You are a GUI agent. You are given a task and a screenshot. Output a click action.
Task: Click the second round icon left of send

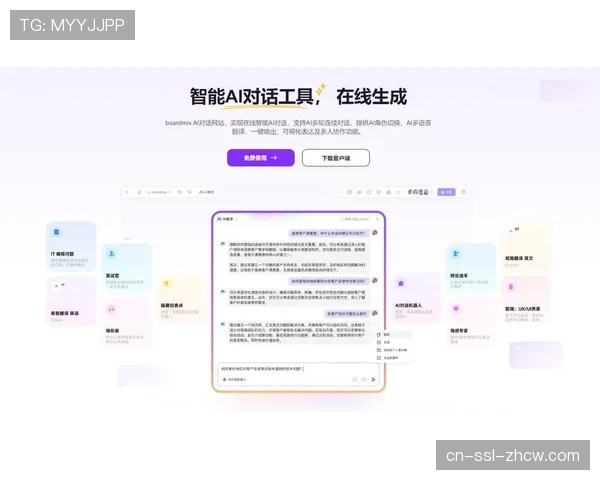pos(364,380)
